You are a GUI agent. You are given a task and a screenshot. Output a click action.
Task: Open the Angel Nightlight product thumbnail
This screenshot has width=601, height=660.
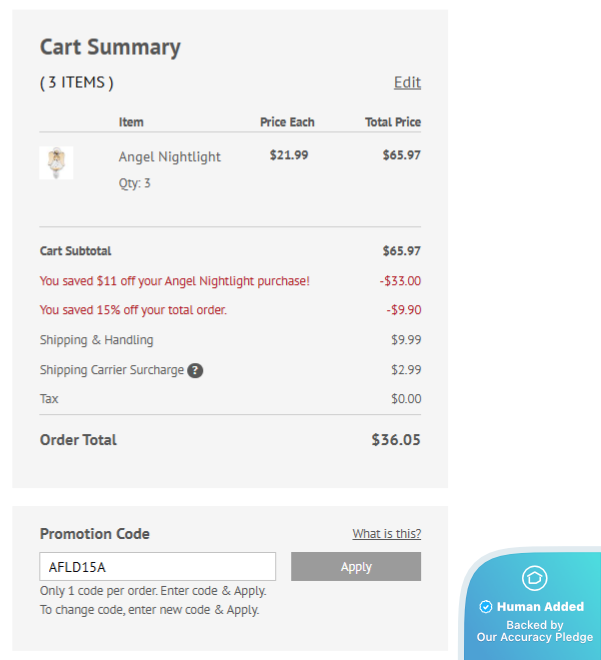[x=56, y=162]
